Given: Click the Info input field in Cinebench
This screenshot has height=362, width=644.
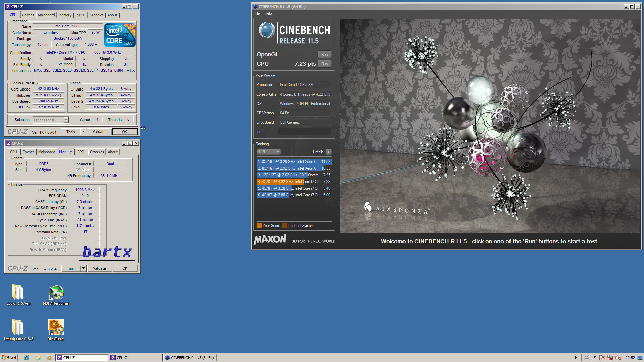Looking at the screenshot, I should coord(305,132).
